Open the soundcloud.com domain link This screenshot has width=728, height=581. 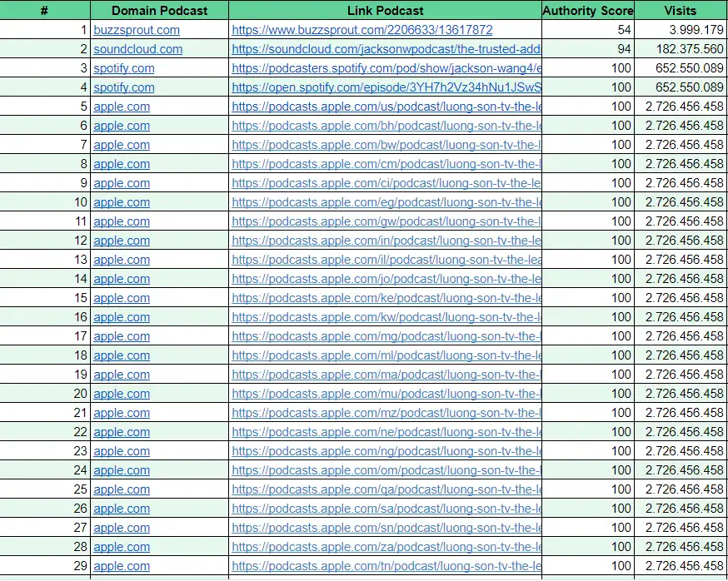pyautogui.click(x=138, y=49)
